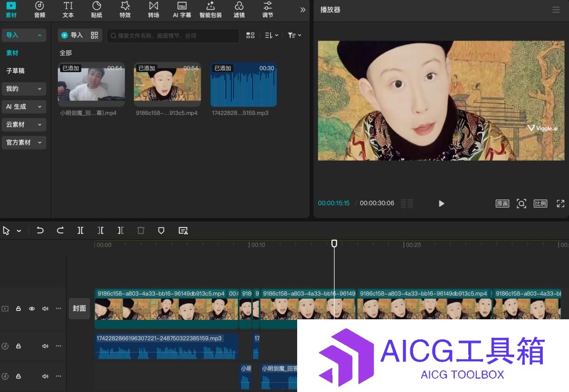
Task: Select the 1742282866196307221 mp3 audio clip
Action: pyautogui.click(x=166, y=347)
